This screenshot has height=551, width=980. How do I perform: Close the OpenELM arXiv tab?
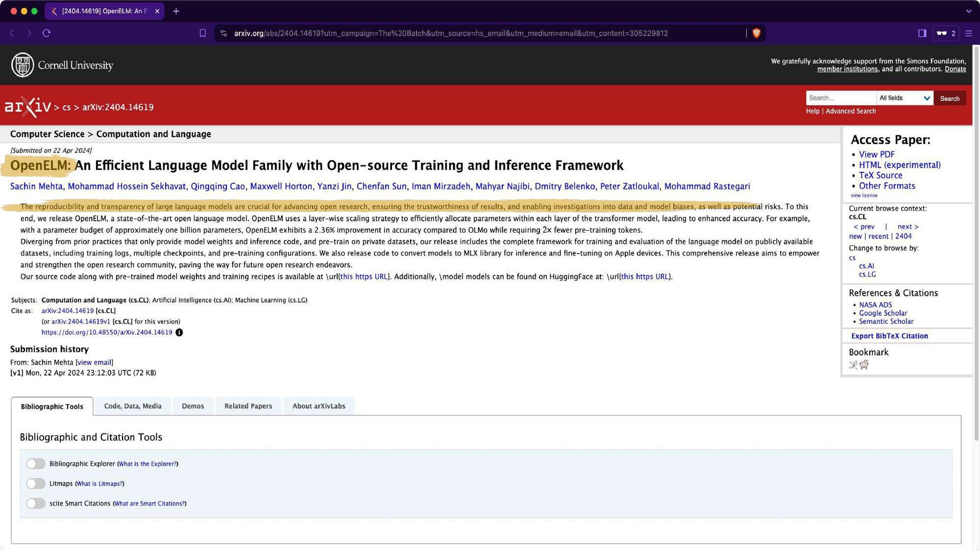tap(157, 11)
